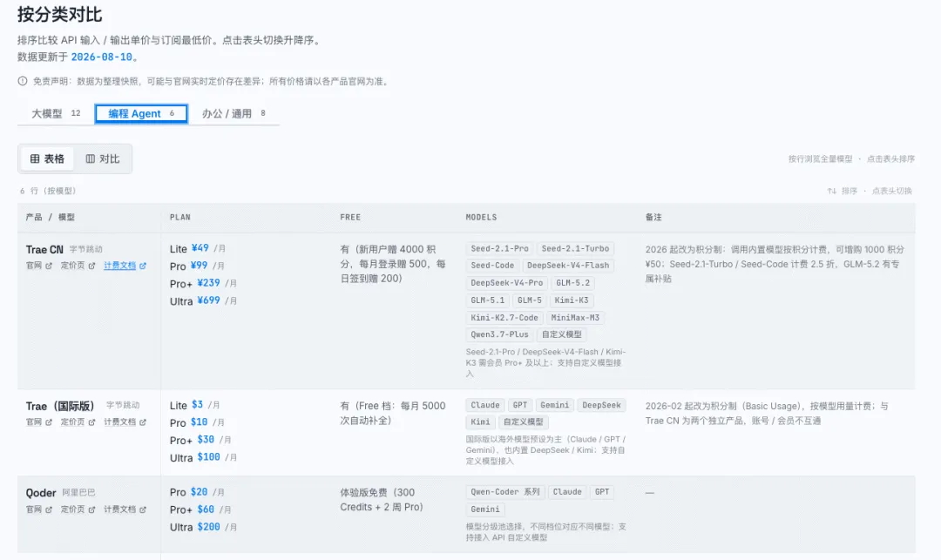Click the Qoder Ultra $200 price
This screenshot has width=941, height=560.
(208, 527)
